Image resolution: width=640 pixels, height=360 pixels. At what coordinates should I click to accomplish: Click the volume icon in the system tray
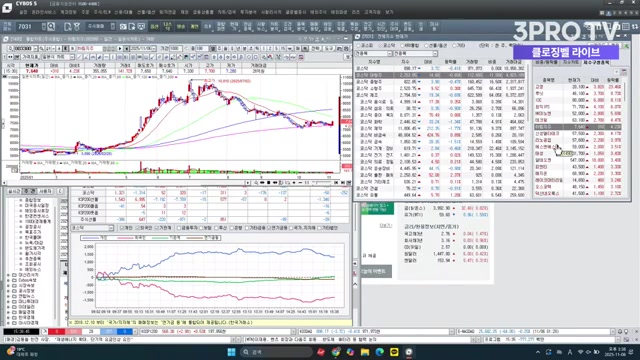point(589,352)
